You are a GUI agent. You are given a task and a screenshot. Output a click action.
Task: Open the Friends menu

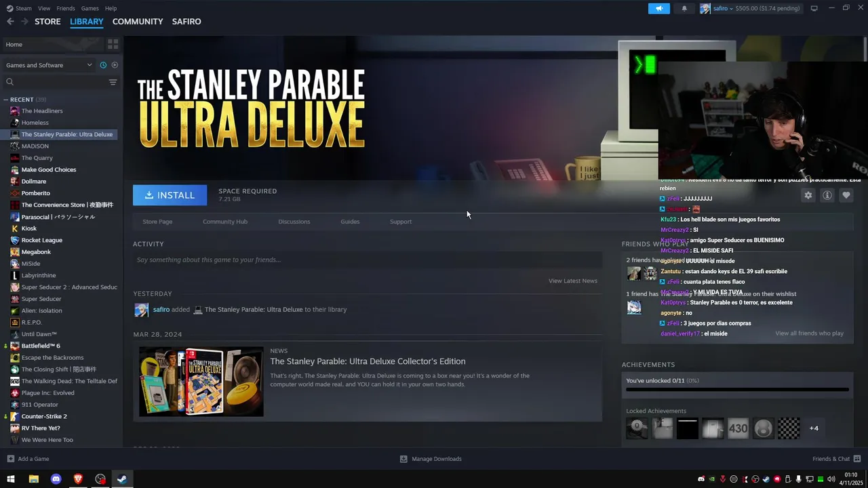(66, 8)
